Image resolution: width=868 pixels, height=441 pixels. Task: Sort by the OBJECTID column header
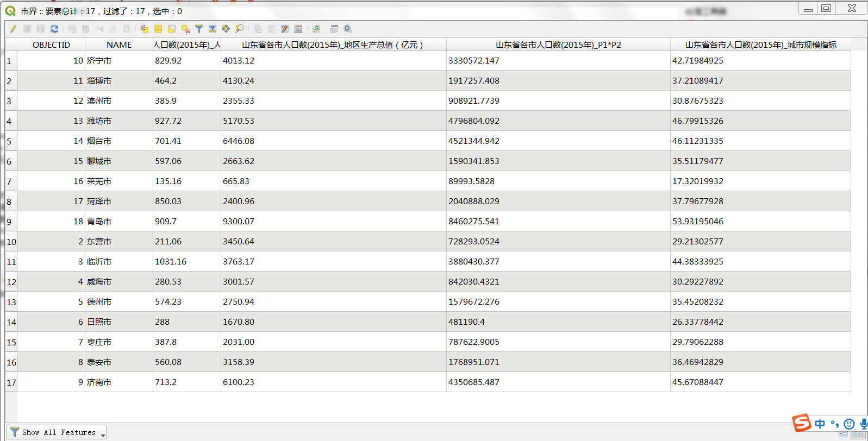(x=51, y=45)
